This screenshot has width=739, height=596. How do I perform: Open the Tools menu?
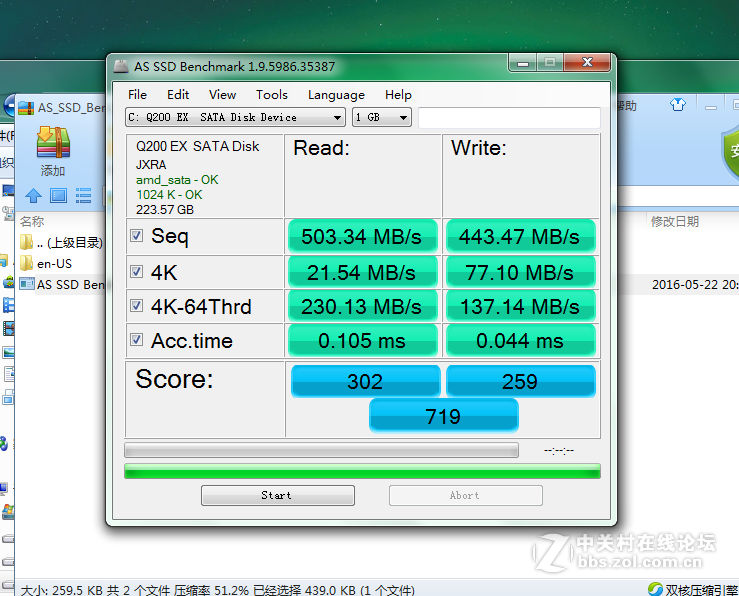click(x=271, y=95)
